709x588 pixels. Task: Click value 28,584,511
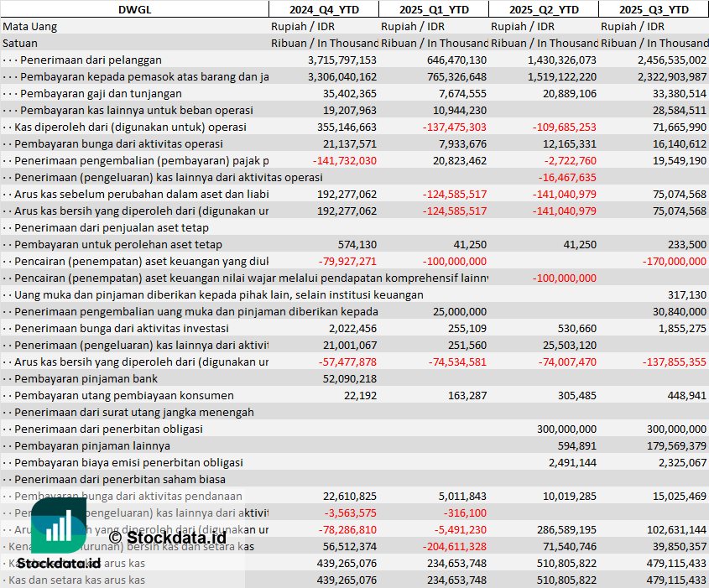[x=680, y=110]
